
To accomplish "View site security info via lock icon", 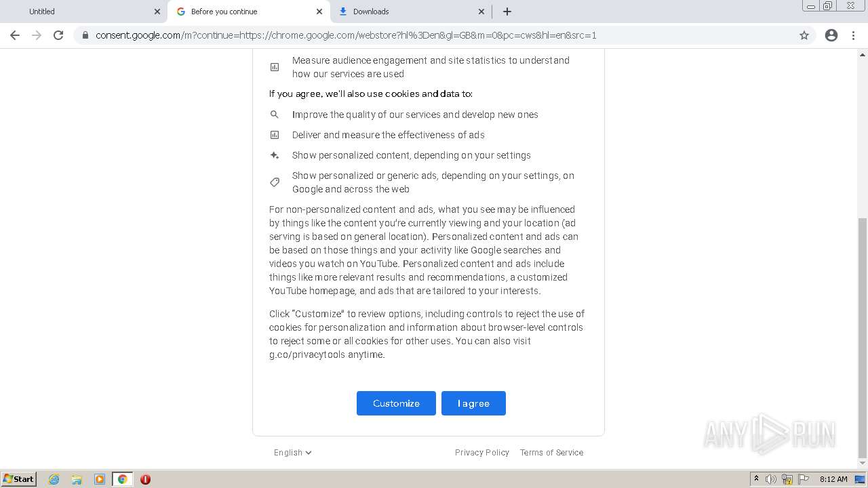I will [85, 35].
